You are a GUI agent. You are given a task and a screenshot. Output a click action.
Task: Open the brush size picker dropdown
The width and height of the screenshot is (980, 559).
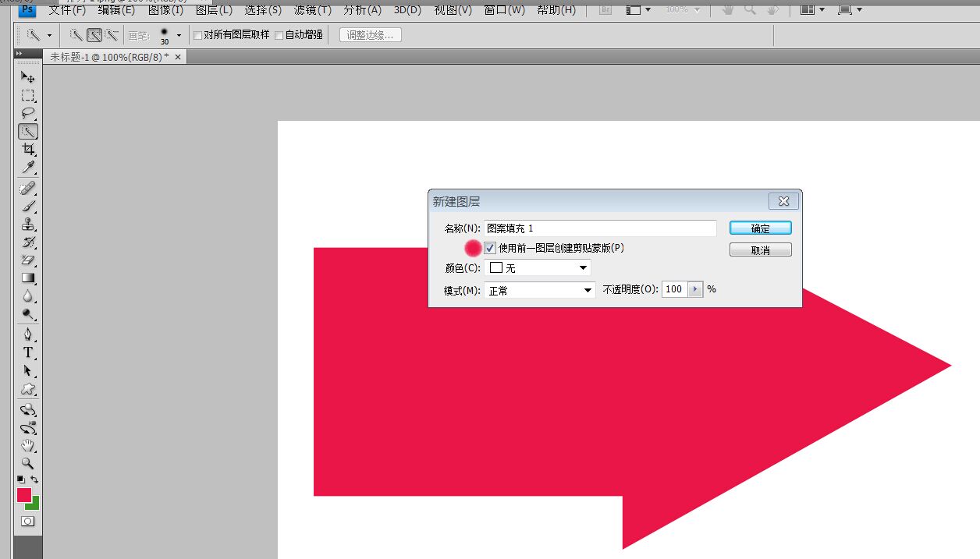[179, 35]
